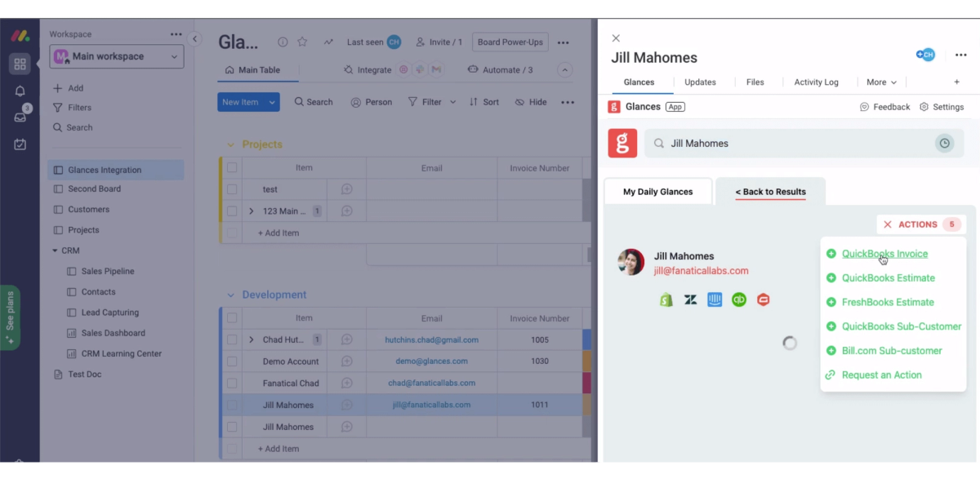Click board info icon next to title
980x479 pixels.
[283, 42]
